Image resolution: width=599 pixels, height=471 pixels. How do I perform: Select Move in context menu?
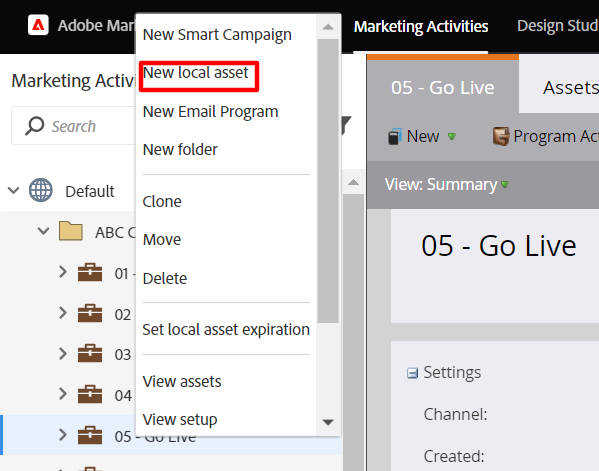pyautogui.click(x=162, y=240)
